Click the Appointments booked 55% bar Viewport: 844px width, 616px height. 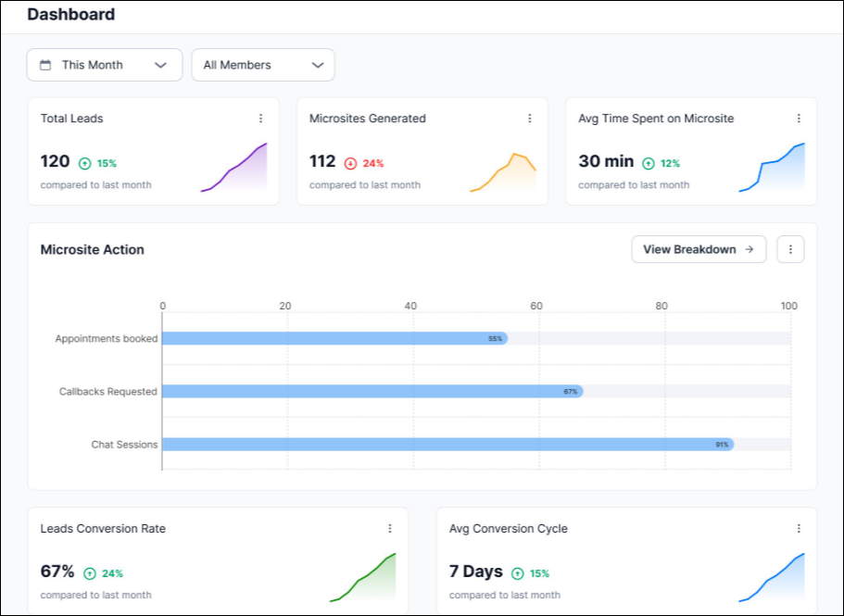tap(334, 338)
